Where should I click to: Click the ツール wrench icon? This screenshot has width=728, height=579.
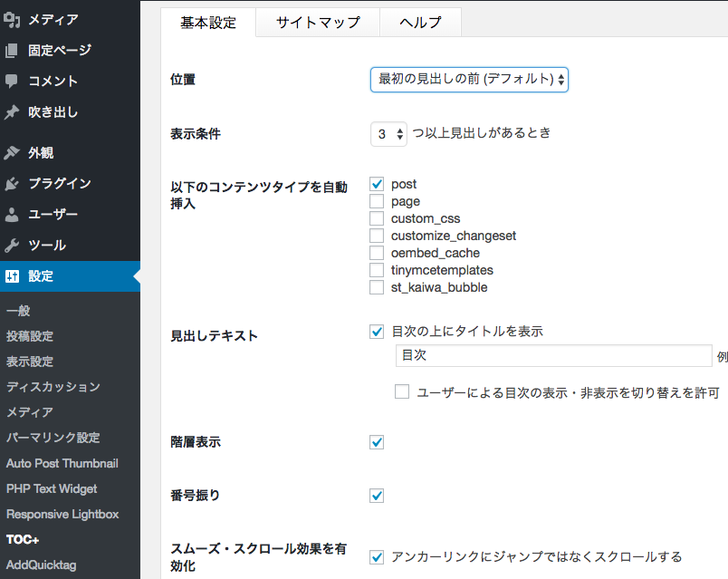[12, 245]
